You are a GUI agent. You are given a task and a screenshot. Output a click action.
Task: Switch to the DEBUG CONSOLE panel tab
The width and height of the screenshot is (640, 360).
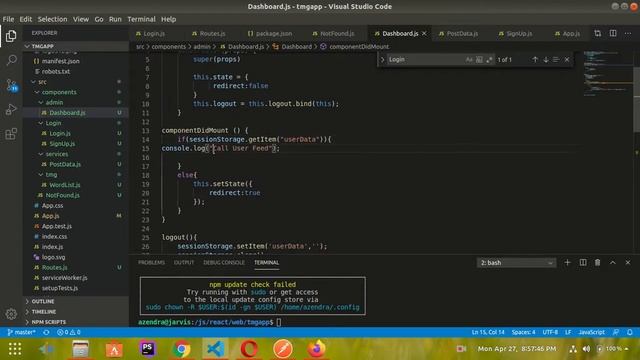[224, 262]
